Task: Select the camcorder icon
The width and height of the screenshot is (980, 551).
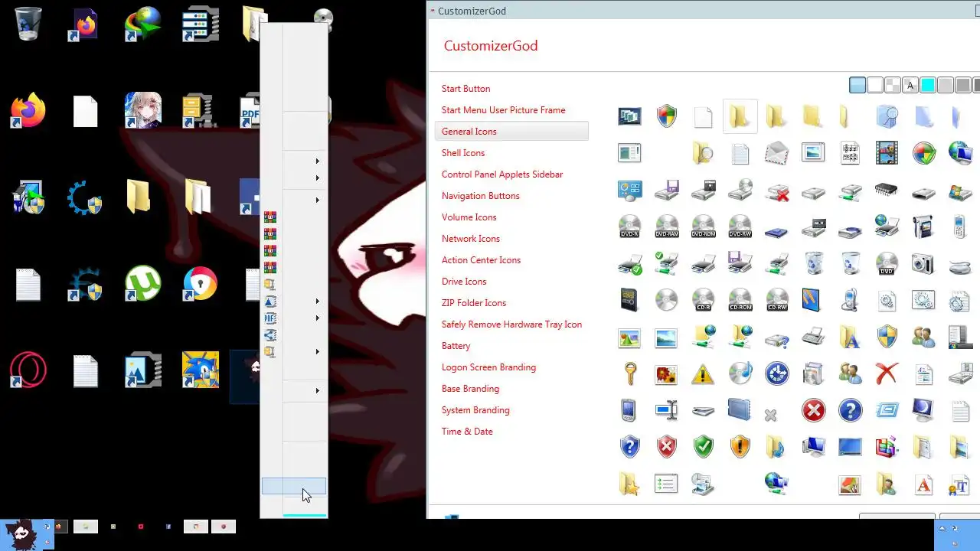Action: [x=923, y=227]
